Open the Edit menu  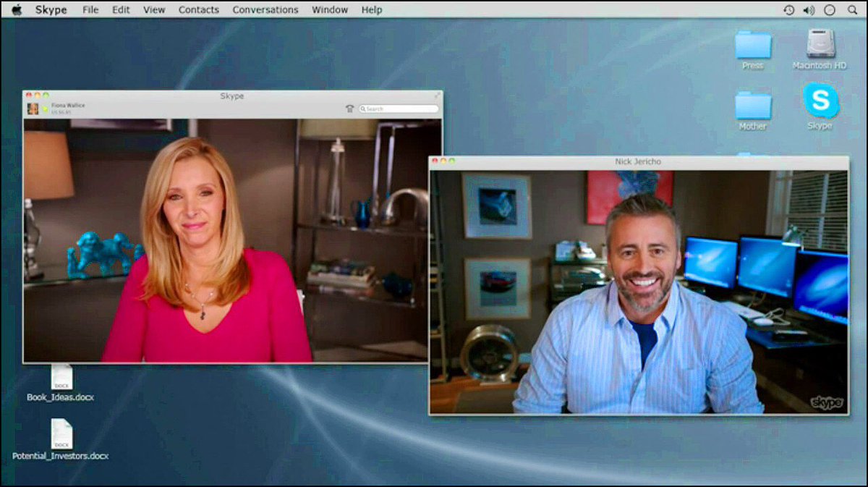pyautogui.click(x=121, y=10)
